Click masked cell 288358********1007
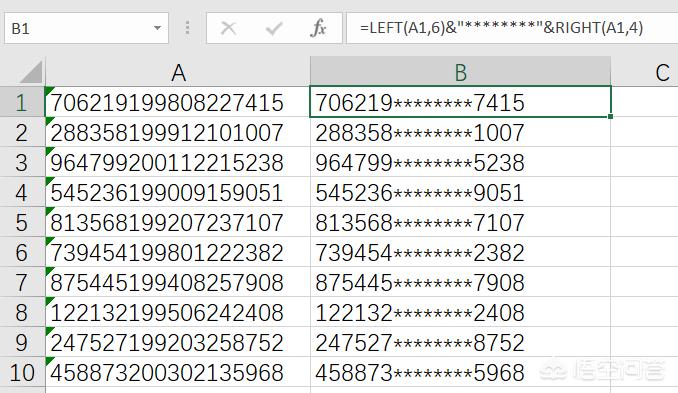The image size is (678, 393). pyautogui.click(x=461, y=132)
